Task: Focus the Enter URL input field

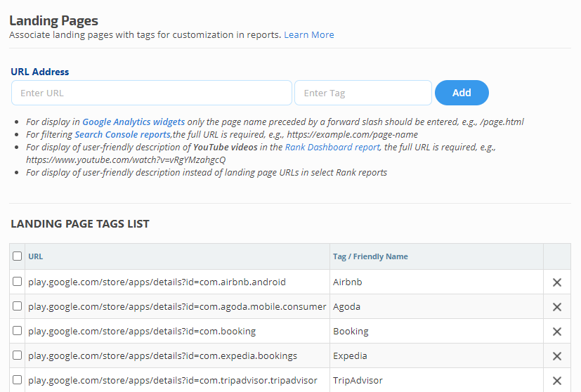Action: [x=151, y=93]
